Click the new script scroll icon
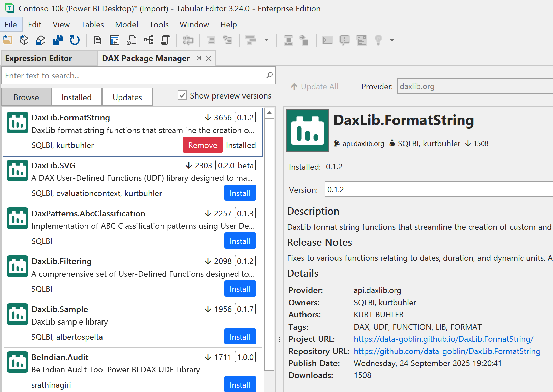Viewport: 553px width, 392px height. (165, 40)
